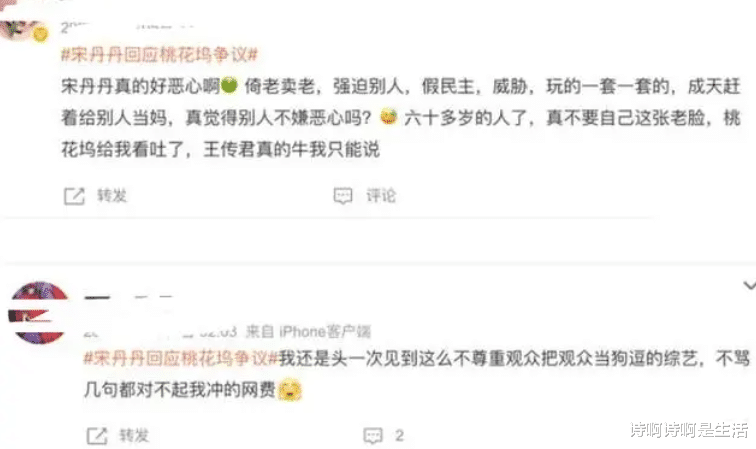Click the crying emoji after 网费
The width and height of the screenshot is (756, 449).
[x=289, y=390]
